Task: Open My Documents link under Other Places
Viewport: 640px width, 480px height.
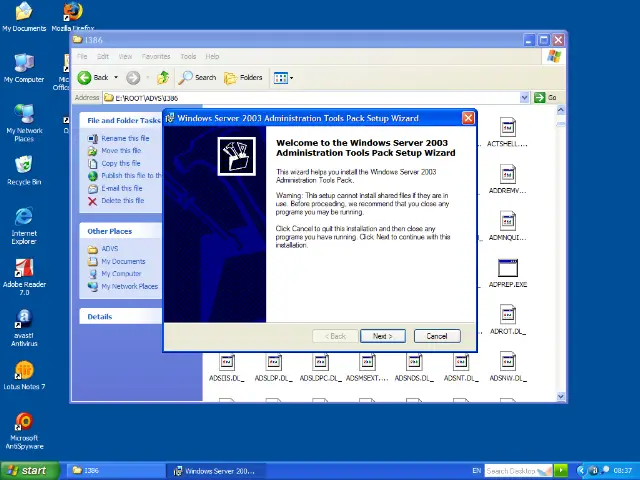Action: (x=123, y=261)
